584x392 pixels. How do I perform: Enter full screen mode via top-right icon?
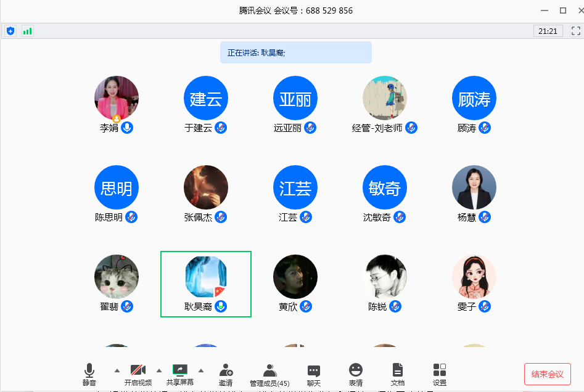tap(575, 31)
